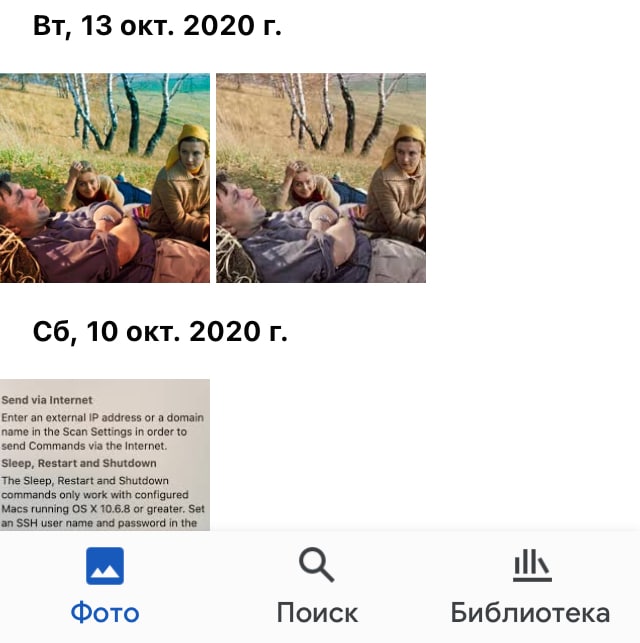This screenshot has height=643, width=640.
Task: Tap the blue Фото picture icon
Action: (105, 566)
